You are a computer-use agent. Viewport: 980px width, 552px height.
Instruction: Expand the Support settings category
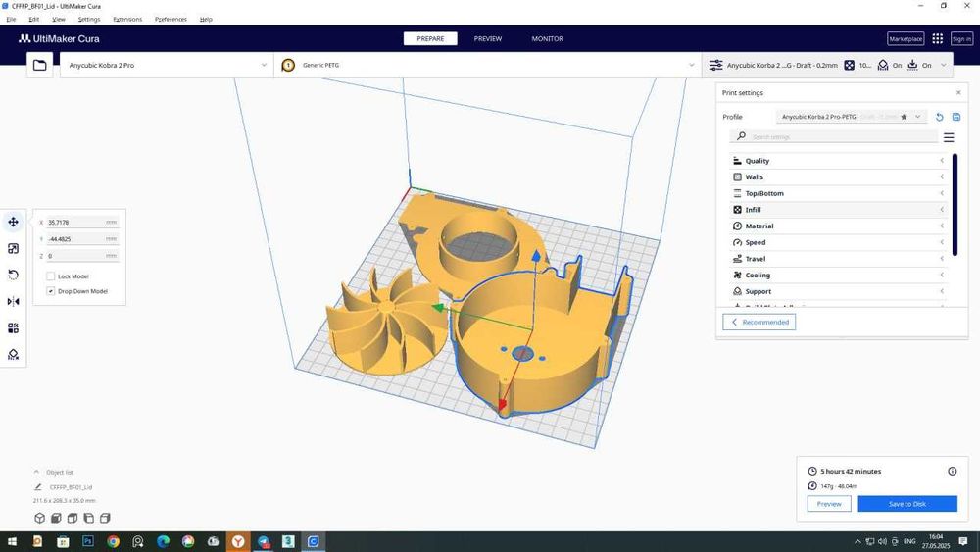[838, 291]
